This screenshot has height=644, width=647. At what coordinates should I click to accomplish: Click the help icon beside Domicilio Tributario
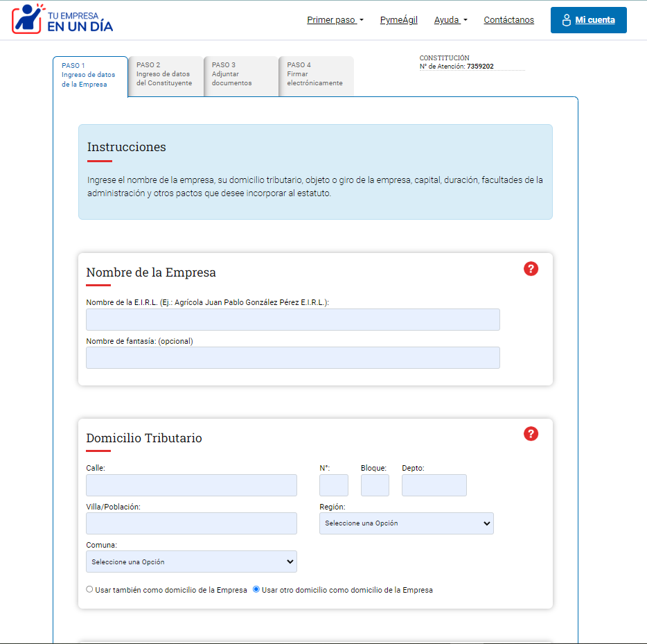(531, 433)
